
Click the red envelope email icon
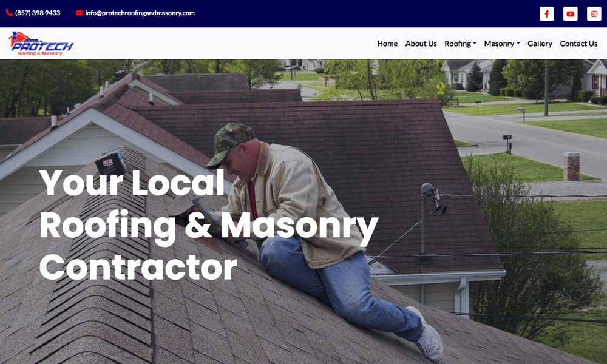(x=80, y=13)
